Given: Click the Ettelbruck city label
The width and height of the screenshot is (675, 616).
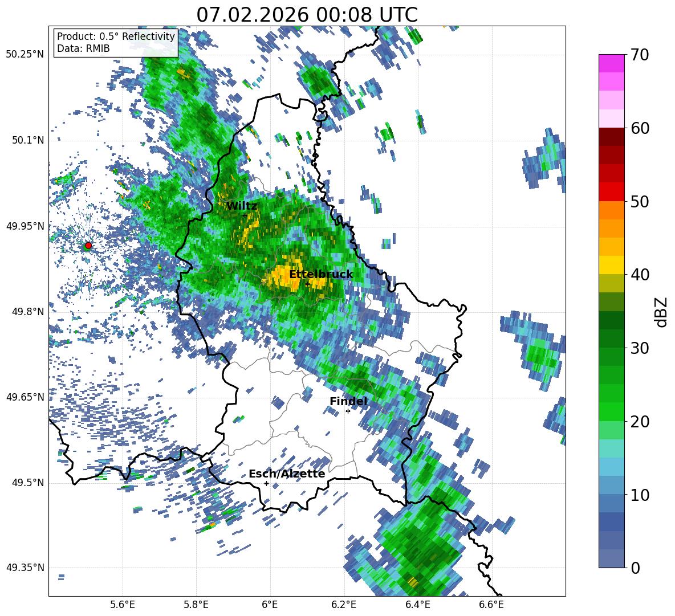Looking at the screenshot, I should (x=321, y=274).
